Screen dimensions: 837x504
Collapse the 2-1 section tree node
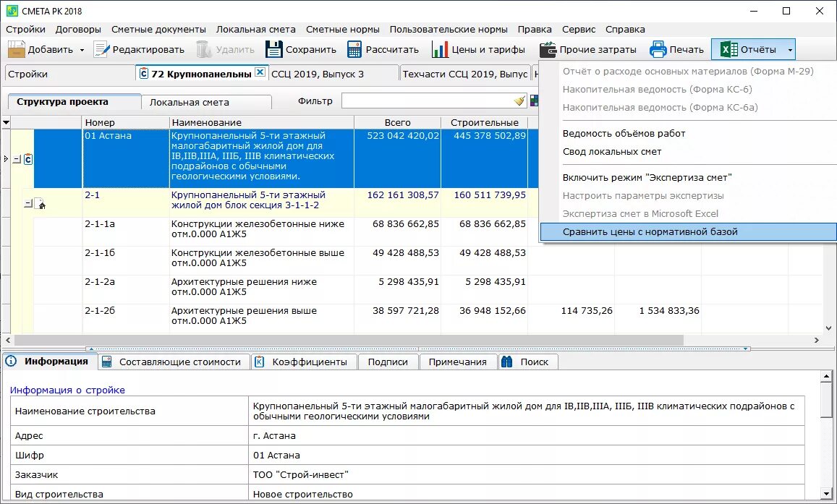click(x=27, y=203)
